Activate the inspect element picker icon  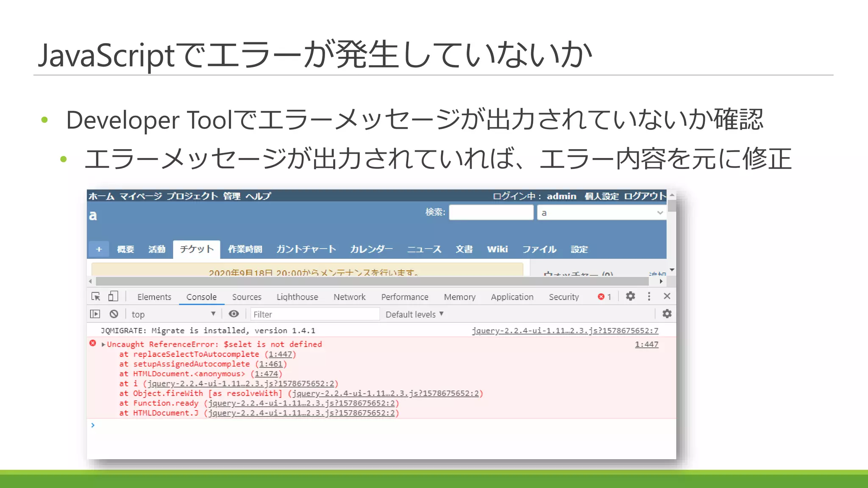tap(96, 297)
